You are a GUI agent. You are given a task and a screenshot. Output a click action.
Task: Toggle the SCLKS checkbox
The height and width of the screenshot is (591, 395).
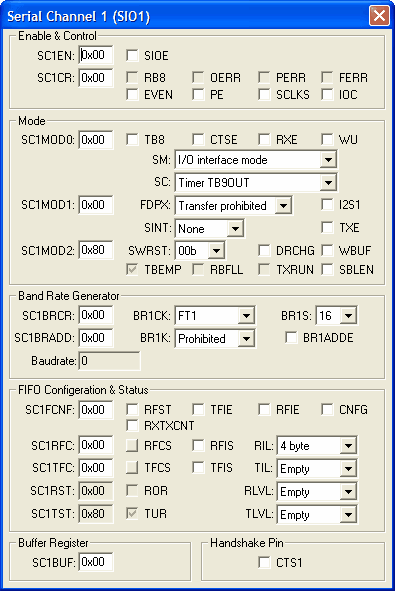click(x=264, y=94)
